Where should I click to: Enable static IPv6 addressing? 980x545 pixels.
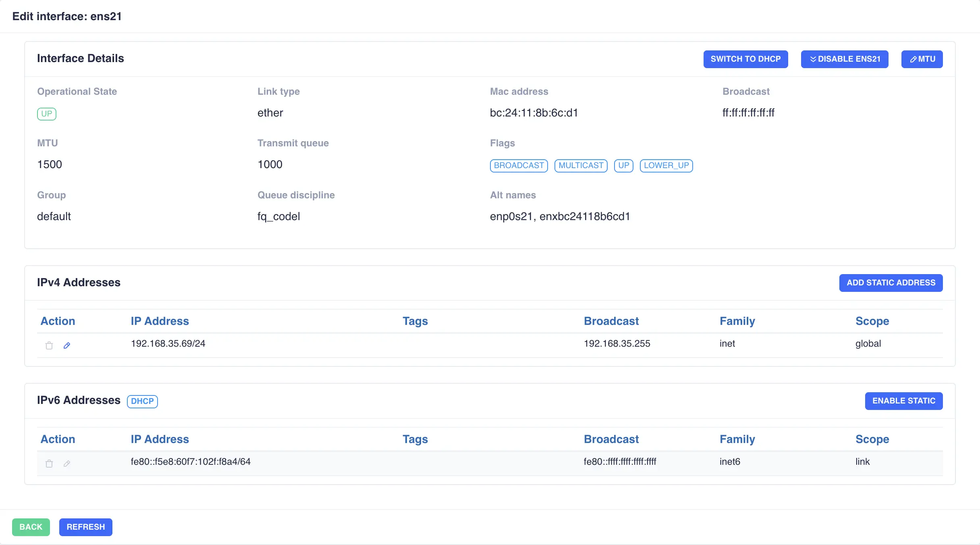tap(904, 401)
